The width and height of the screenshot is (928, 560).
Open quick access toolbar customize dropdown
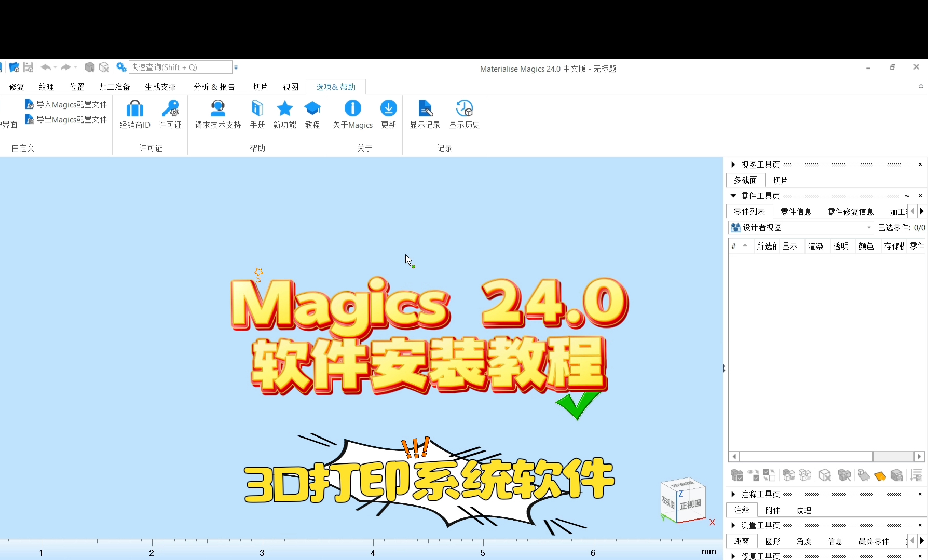(x=236, y=67)
